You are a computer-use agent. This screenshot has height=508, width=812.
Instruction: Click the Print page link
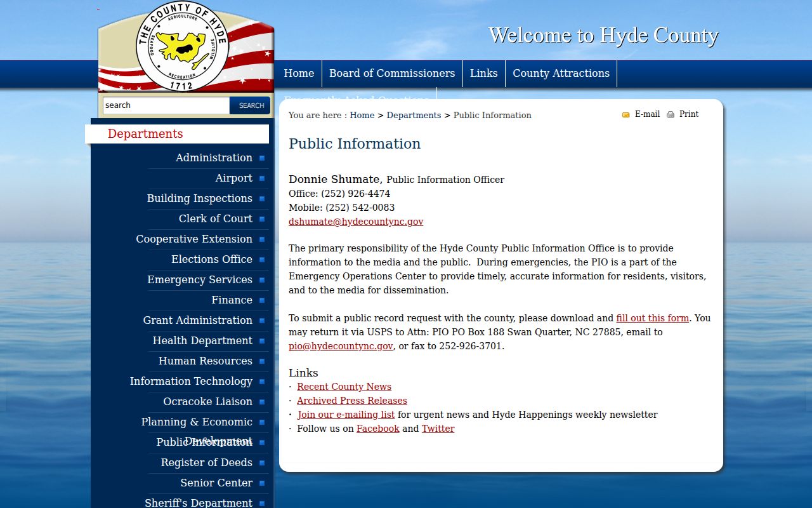(x=689, y=114)
